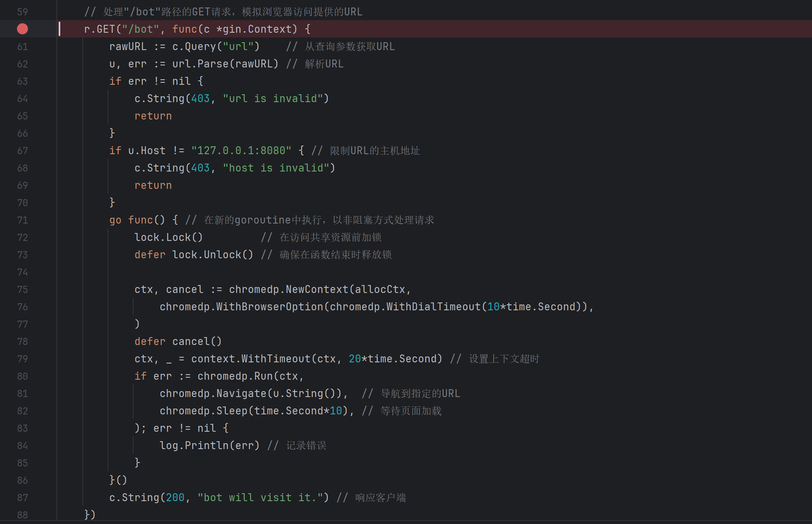The width and height of the screenshot is (812, 524).
Task: Click chromedp.Navigate(u.String()) call
Action: (x=251, y=393)
